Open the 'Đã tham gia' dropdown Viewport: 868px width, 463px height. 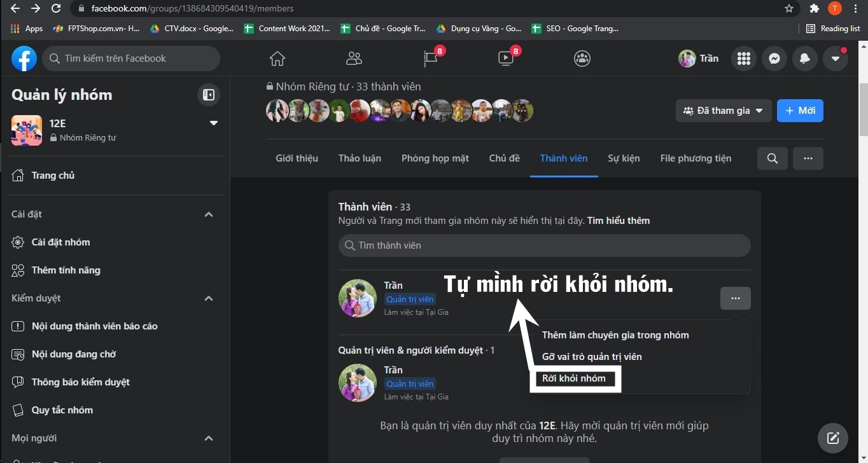tap(723, 110)
